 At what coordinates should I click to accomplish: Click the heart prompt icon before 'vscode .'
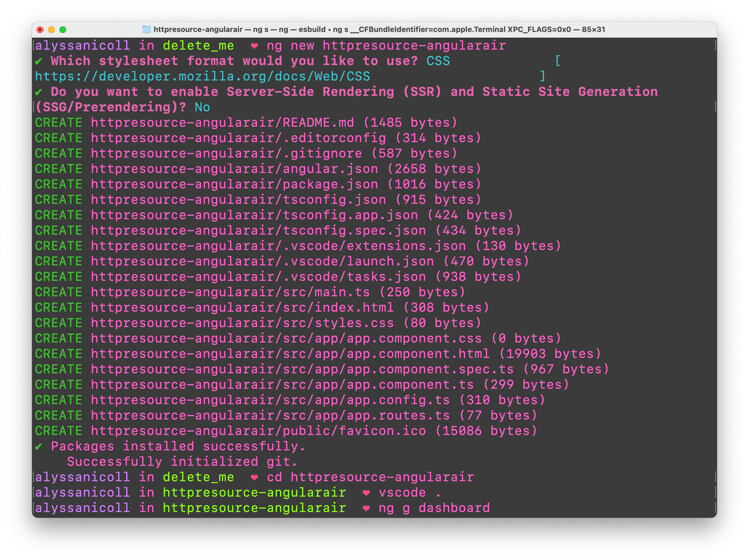pyautogui.click(x=366, y=493)
